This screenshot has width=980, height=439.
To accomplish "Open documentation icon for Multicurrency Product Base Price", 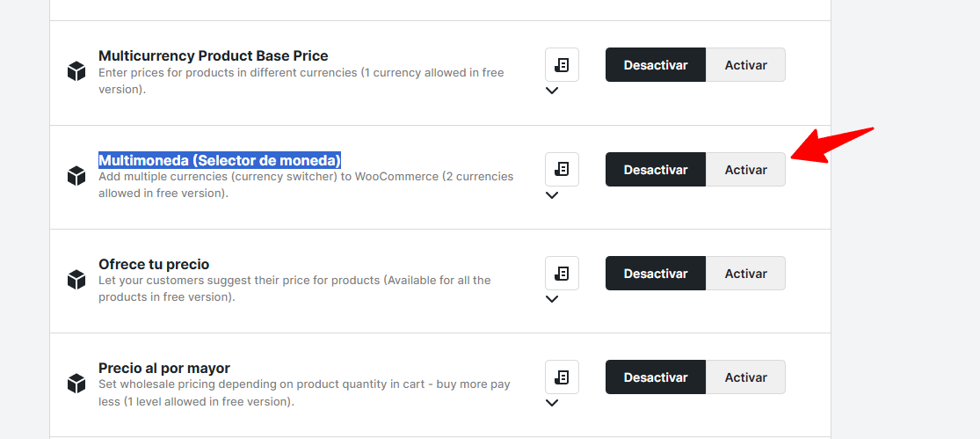I will coord(562,65).
